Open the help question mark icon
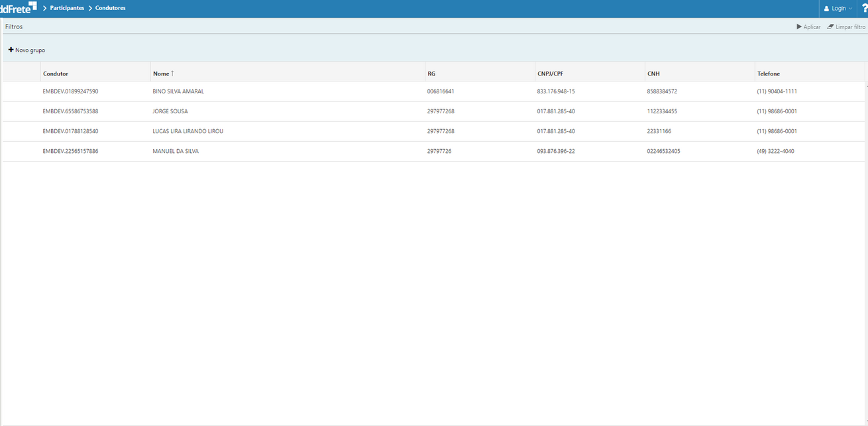The image size is (868, 426). click(864, 9)
